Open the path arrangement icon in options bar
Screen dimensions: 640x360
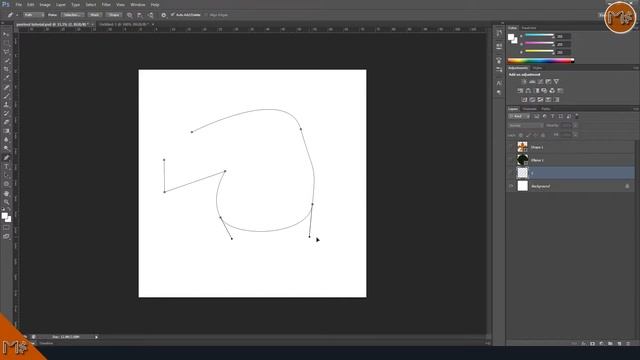(151, 15)
